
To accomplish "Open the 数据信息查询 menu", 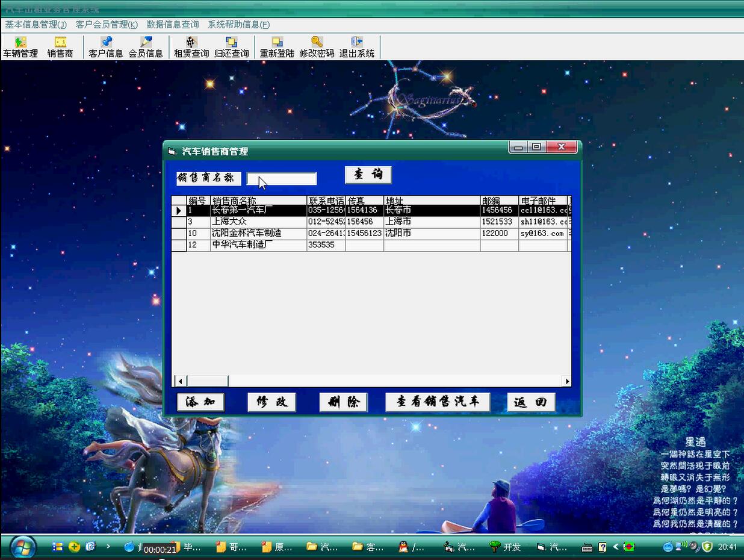I will point(173,25).
